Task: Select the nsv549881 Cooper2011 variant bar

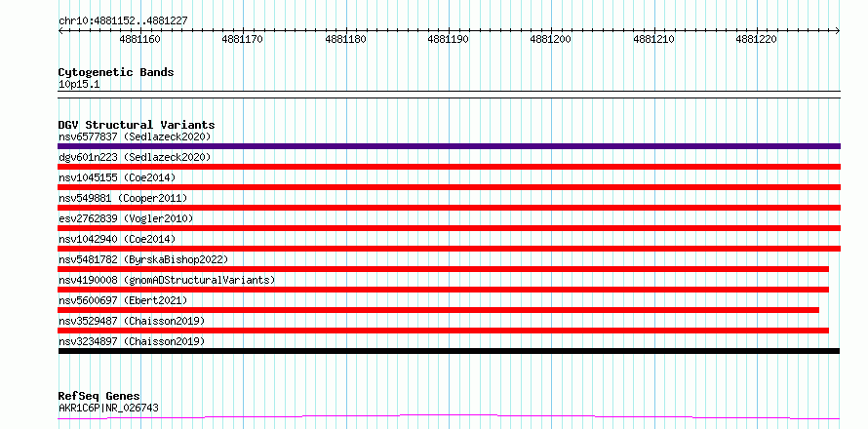Action: (449, 208)
